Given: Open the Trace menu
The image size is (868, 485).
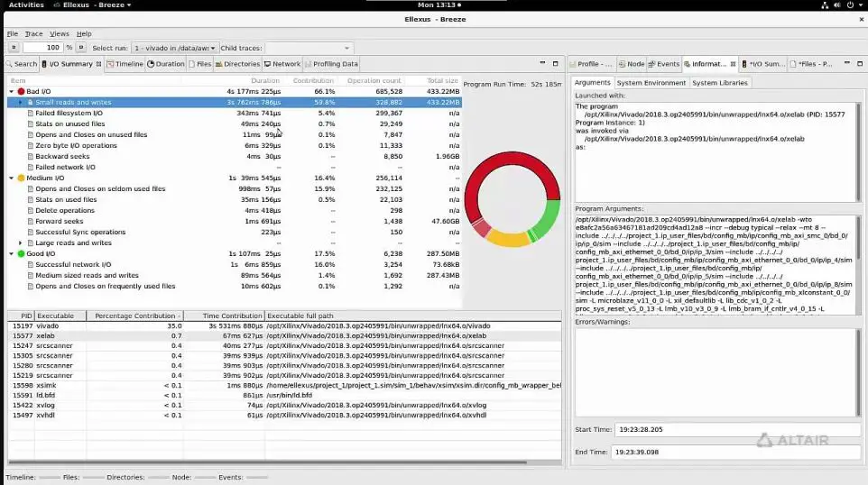Looking at the screenshot, I should click(x=33, y=33).
